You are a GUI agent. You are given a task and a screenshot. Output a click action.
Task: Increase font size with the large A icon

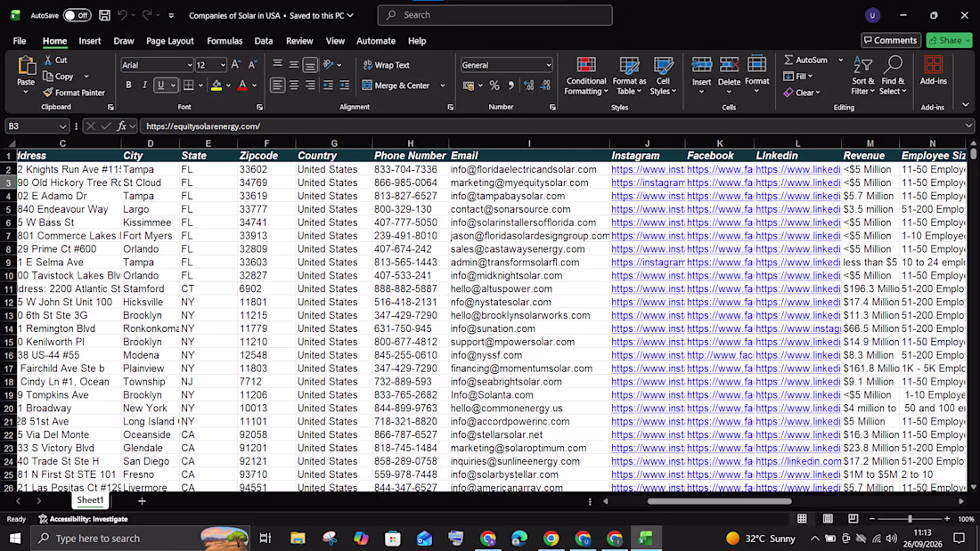pos(235,64)
